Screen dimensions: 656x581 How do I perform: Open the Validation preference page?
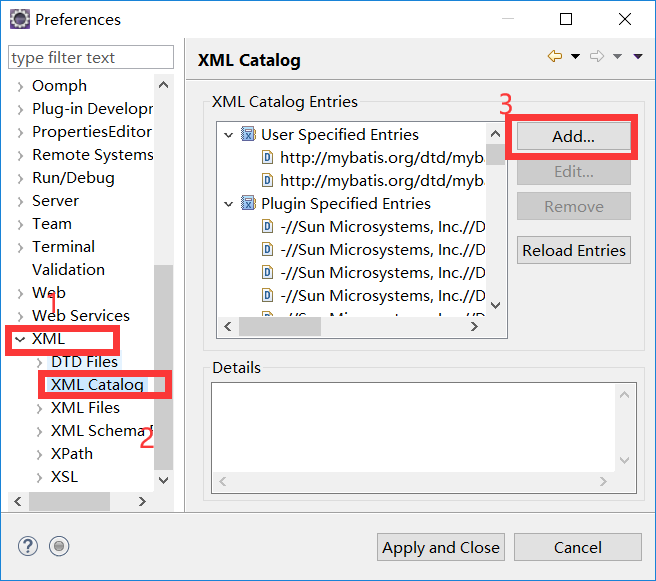(68, 270)
